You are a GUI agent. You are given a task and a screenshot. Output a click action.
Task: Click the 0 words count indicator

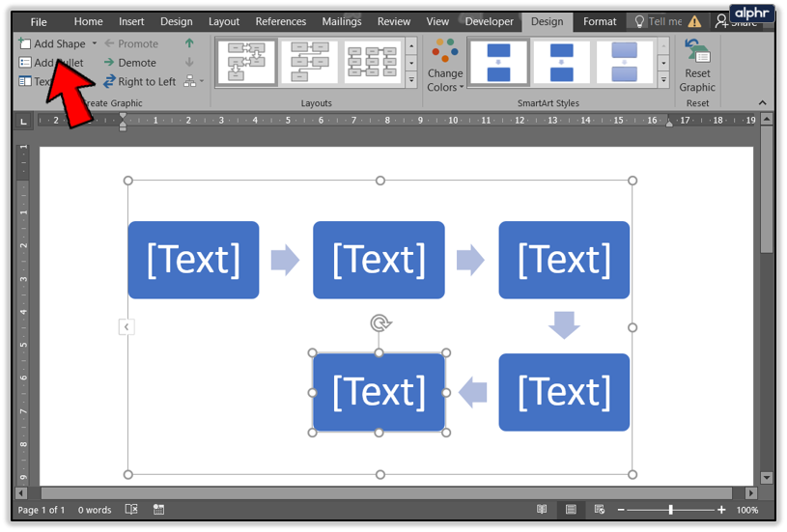pos(95,510)
